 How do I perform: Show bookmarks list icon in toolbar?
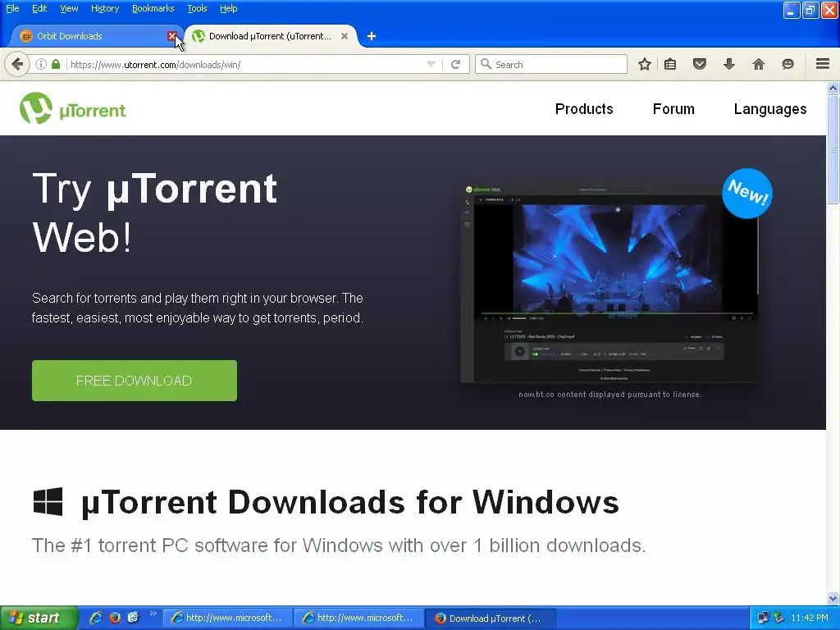coord(670,64)
